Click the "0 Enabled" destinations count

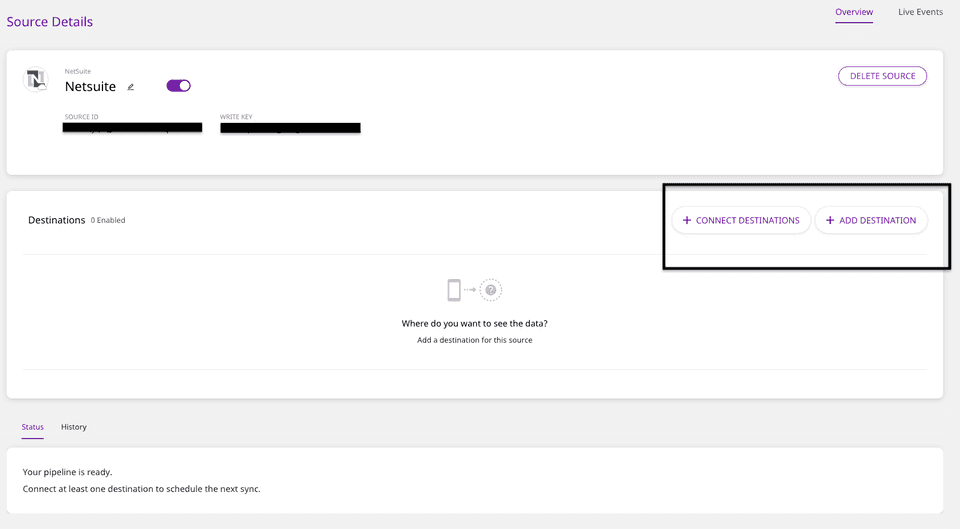coord(108,220)
